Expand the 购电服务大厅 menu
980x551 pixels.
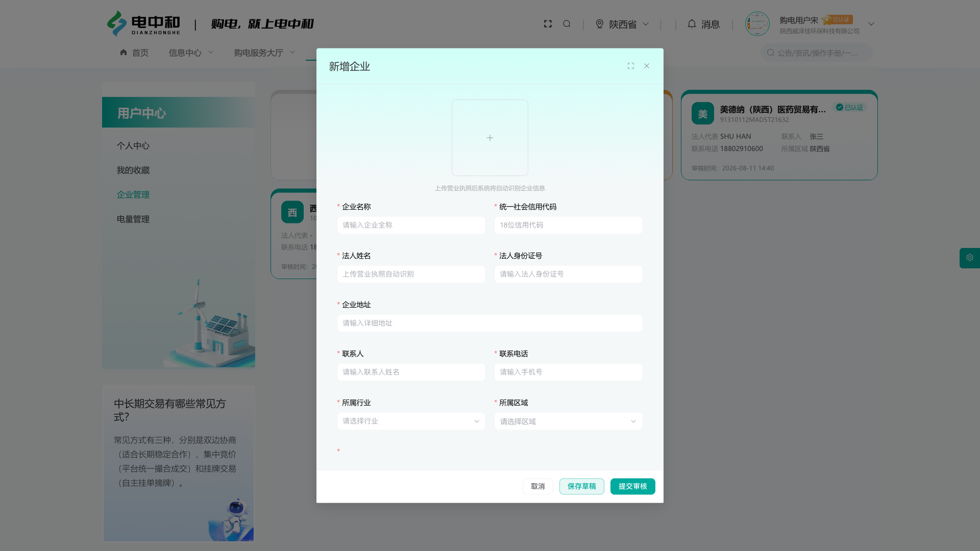264,53
